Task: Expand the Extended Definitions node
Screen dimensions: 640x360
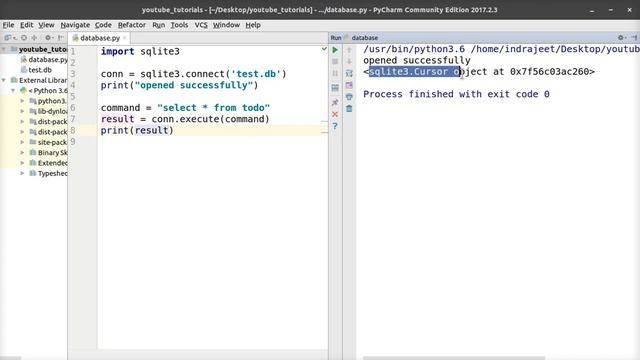Action: coord(22,163)
